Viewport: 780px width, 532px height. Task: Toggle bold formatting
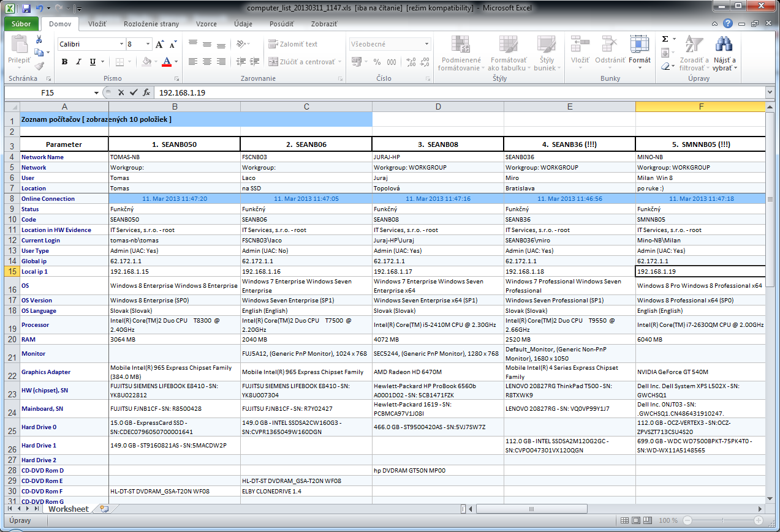click(x=64, y=62)
